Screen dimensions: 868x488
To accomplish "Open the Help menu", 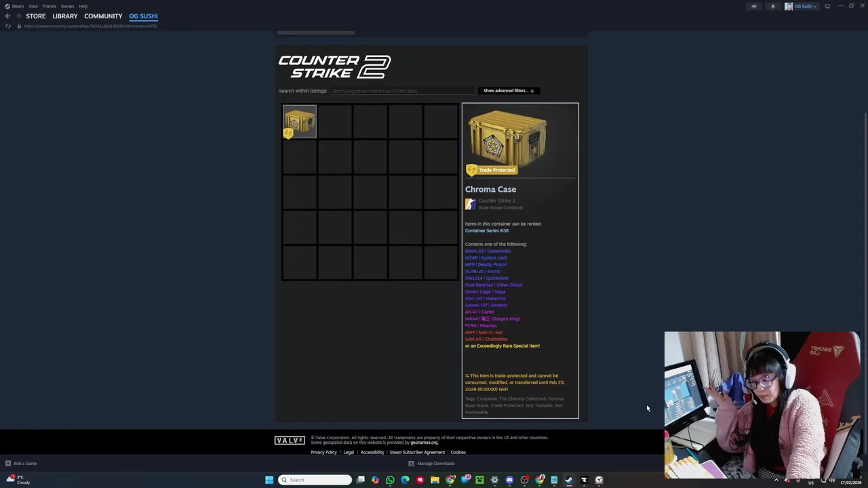I will point(83,6).
